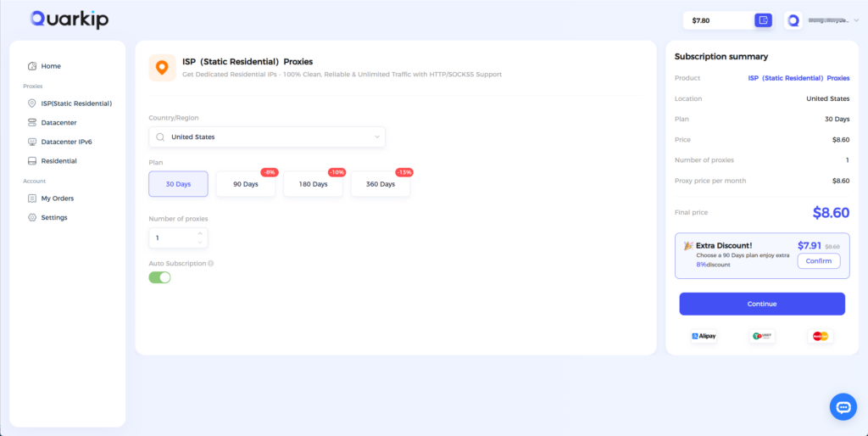The width and height of the screenshot is (868, 436).
Task: Expand the account menu chevron
Action: (x=856, y=20)
